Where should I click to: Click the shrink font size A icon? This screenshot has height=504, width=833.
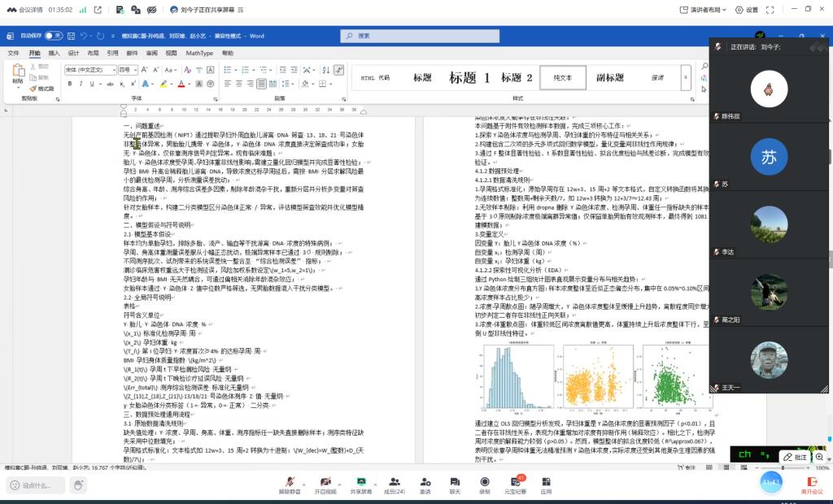(155, 70)
